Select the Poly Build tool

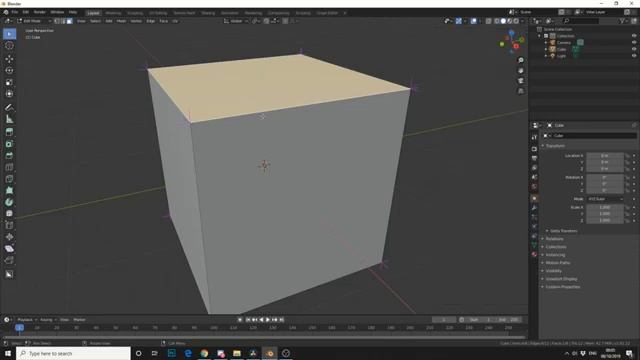(x=9, y=191)
